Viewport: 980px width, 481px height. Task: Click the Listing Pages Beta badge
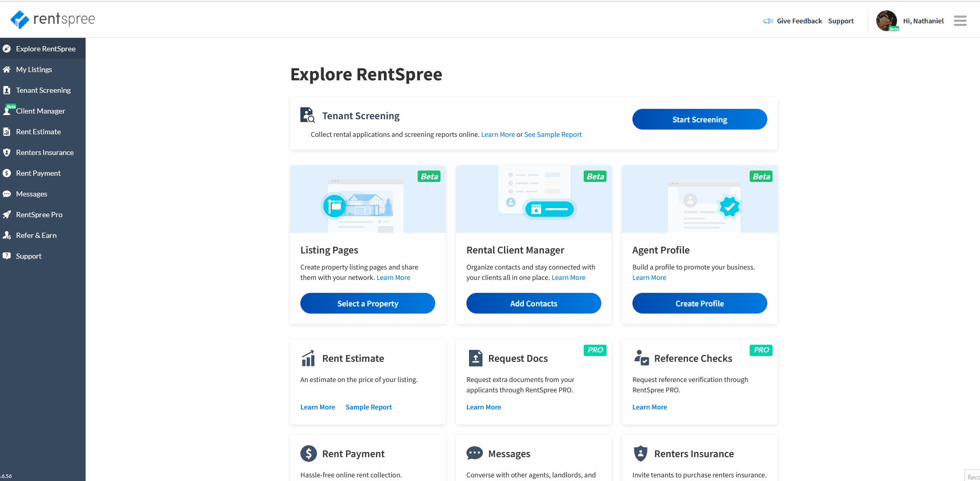click(x=429, y=176)
